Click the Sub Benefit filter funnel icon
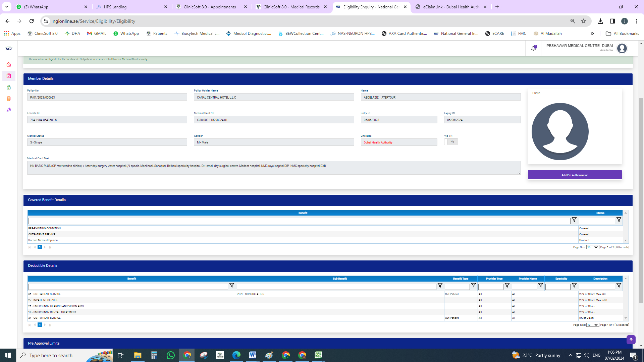This screenshot has width=644, height=362. coord(440,286)
